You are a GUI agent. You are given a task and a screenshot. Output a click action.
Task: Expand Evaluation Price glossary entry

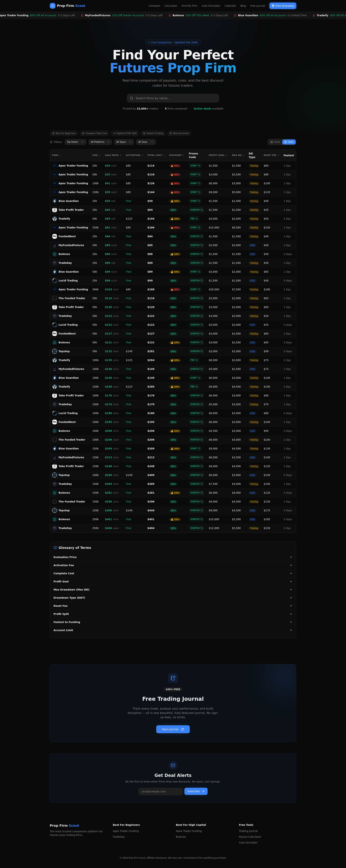pos(173,557)
